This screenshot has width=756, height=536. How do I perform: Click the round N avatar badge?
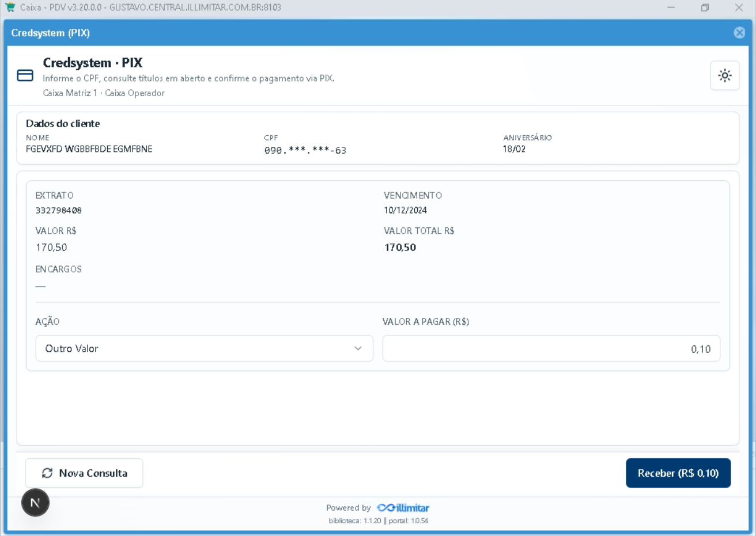pyautogui.click(x=35, y=503)
